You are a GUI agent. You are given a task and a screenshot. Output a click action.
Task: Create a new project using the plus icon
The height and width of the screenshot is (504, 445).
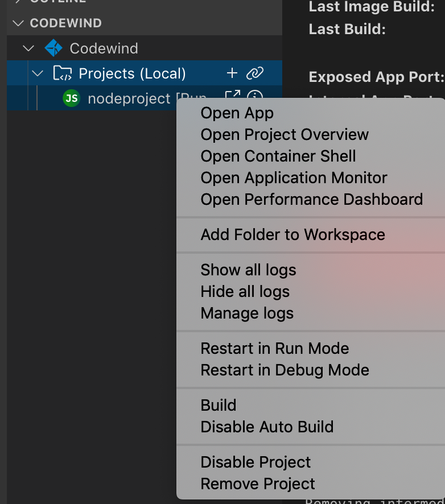click(232, 73)
